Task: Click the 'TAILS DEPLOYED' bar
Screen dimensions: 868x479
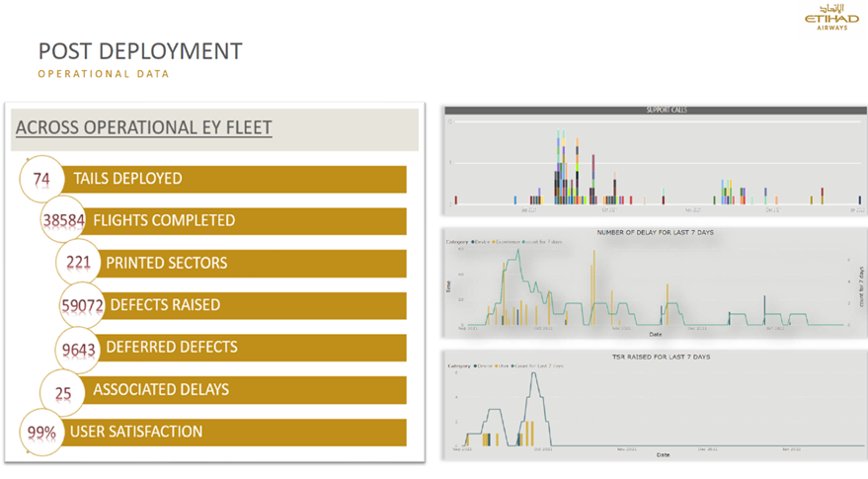Action: point(234,179)
